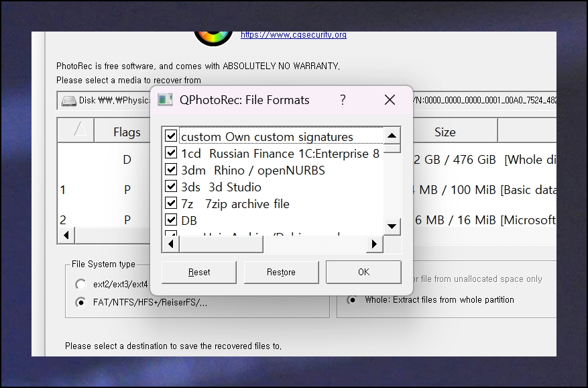This screenshot has width=588, height=388.
Task: Click the format list scroll down arrow
Action: pyautogui.click(x=392, y=226)
